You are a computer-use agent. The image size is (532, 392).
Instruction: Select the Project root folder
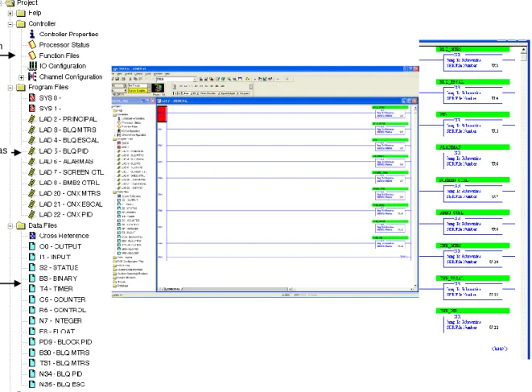[23, 3]
